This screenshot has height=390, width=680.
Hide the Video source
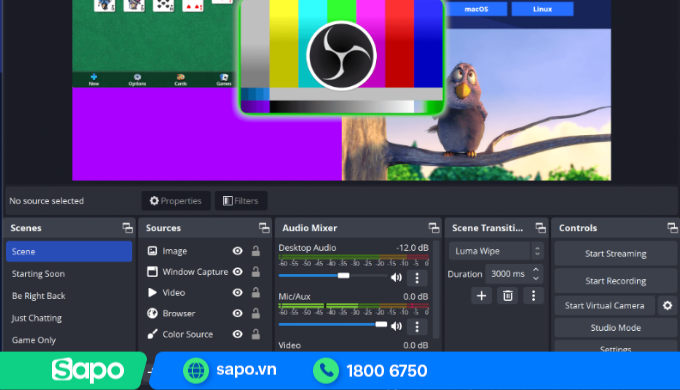point(238,292)
